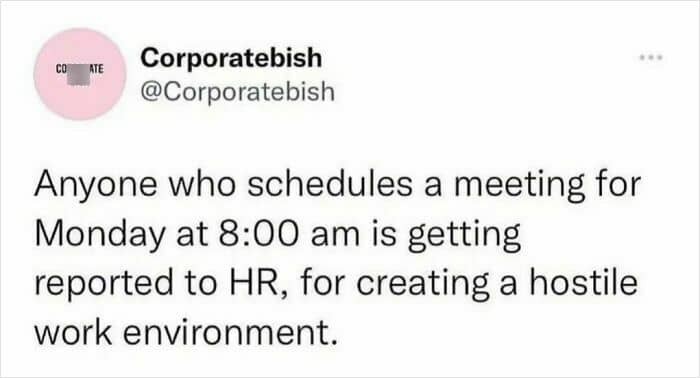Click the word "meeting" in the tweet
The image size is (700, 378).
[x=520, y=186]
